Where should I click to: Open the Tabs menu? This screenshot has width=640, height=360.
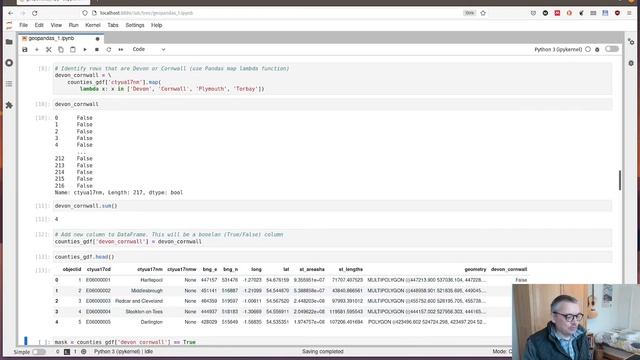click(x=113, y=25)
